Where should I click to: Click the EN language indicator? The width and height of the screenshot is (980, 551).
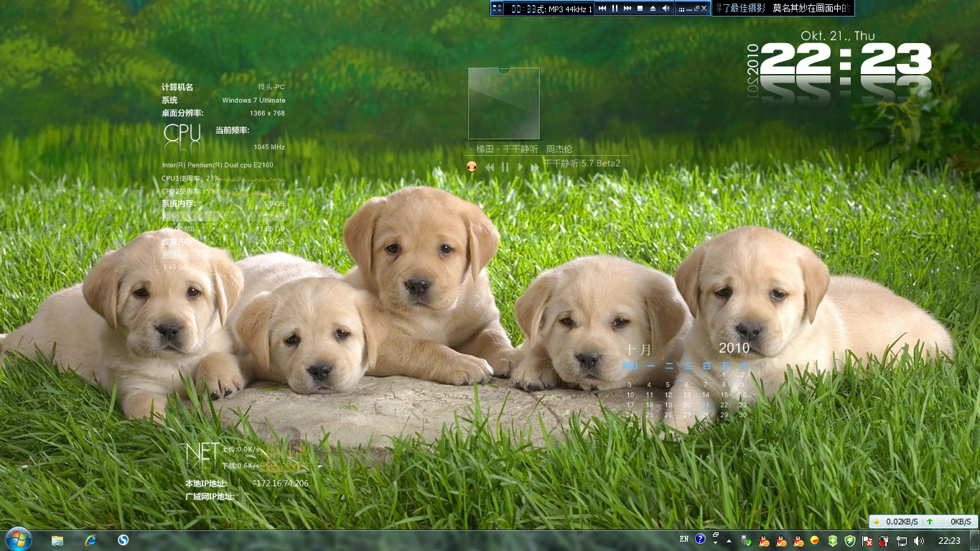click(x=684, y=539)
